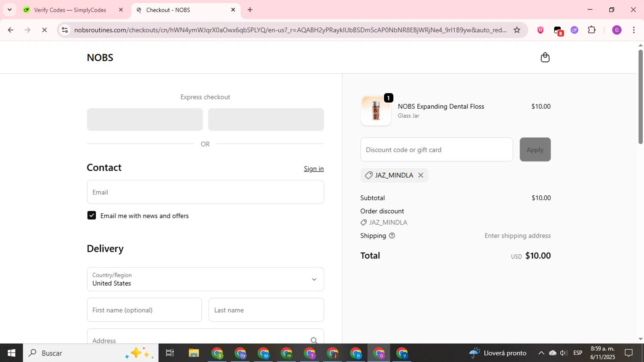Expand the Country/Region dropdown
The image size is (644, 362).
[205, 279]
